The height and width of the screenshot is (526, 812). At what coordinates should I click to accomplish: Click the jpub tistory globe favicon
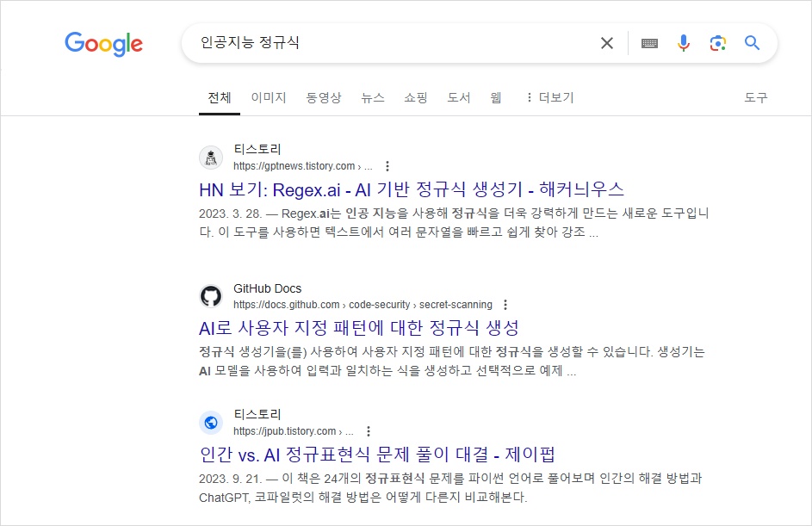(x=211, y=423)
